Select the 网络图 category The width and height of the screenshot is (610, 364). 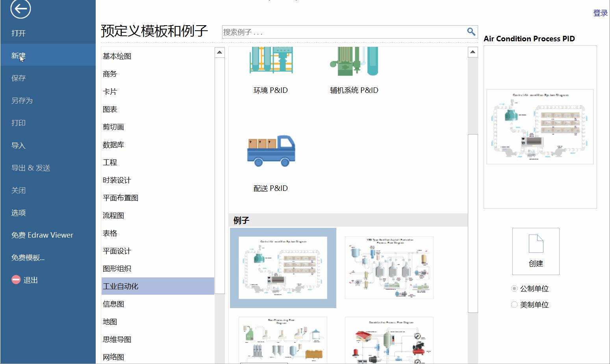click(113, 357)
